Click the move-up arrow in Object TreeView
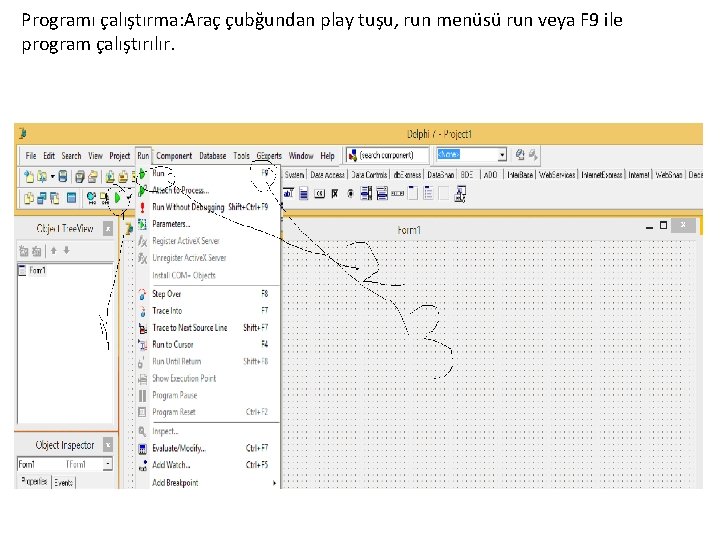The width and height of the screenshot is (720, 540). click(54, 250)
